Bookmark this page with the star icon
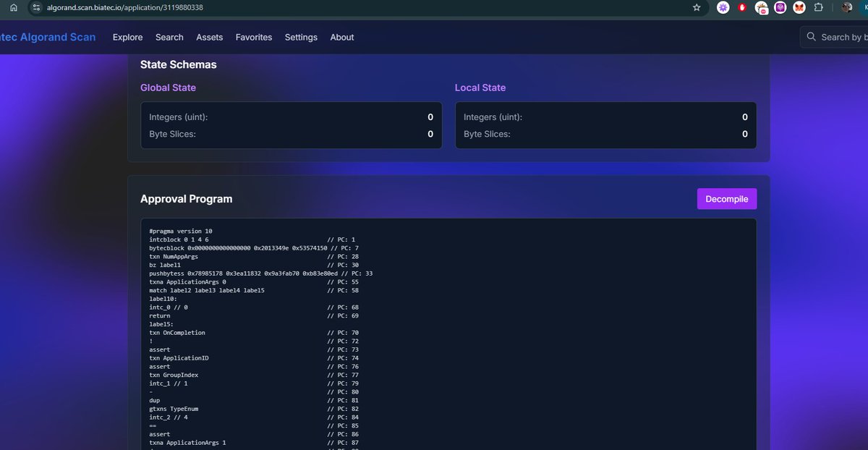Screen dimensions: 868x450 [x=697, y=7]
